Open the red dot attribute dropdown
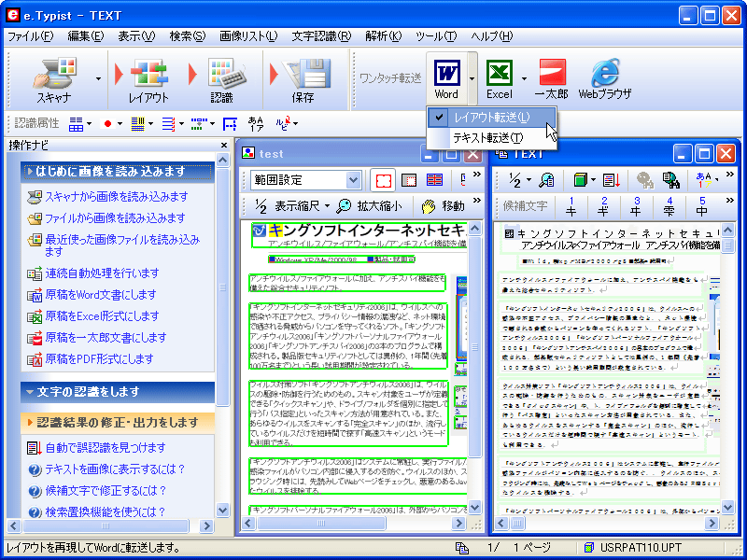Viewport: 747px width, 560px height. pos(120,124)
